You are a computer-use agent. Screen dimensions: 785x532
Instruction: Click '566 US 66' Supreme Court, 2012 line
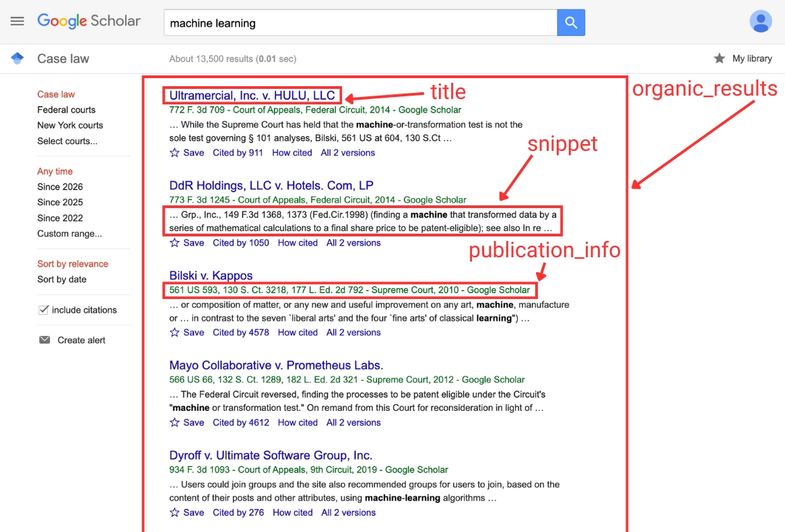click(x=347, y=380)
